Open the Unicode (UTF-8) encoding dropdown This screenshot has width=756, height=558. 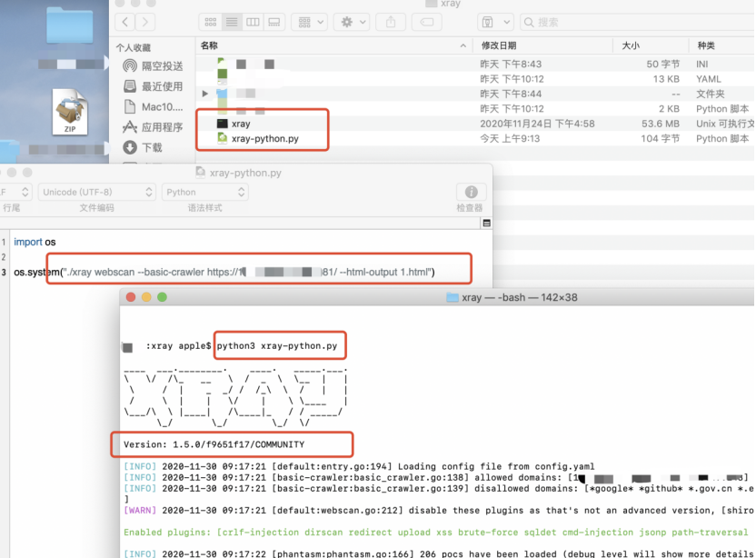pos(97,192)
